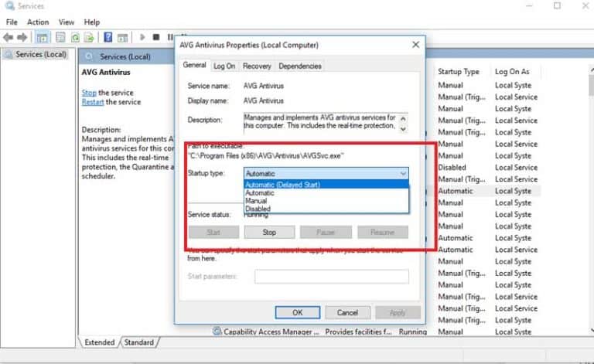Open the File menu
The height and width of the screenshot is (364, 594).
coord(12,22)
